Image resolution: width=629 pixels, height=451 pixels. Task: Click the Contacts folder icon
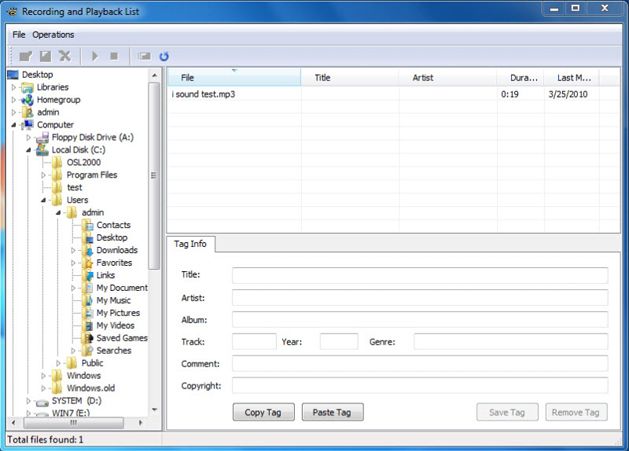[x=87, y=225]
